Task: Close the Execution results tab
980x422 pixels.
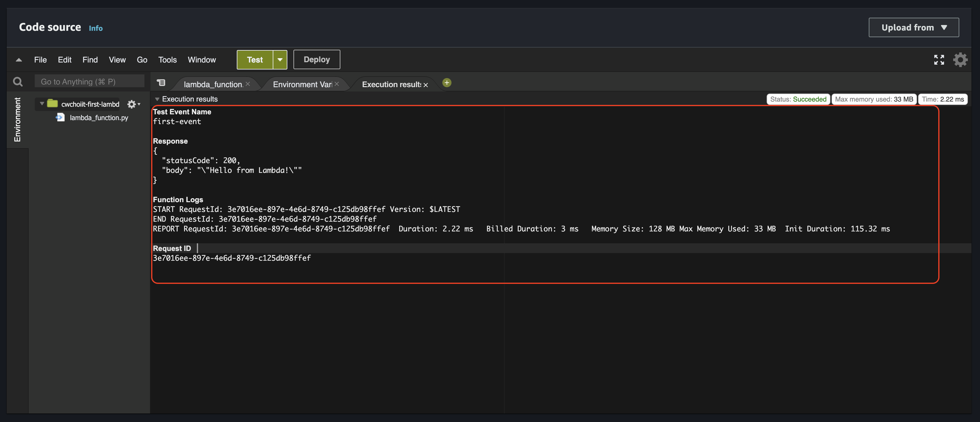Action: (x=426, y=85)
